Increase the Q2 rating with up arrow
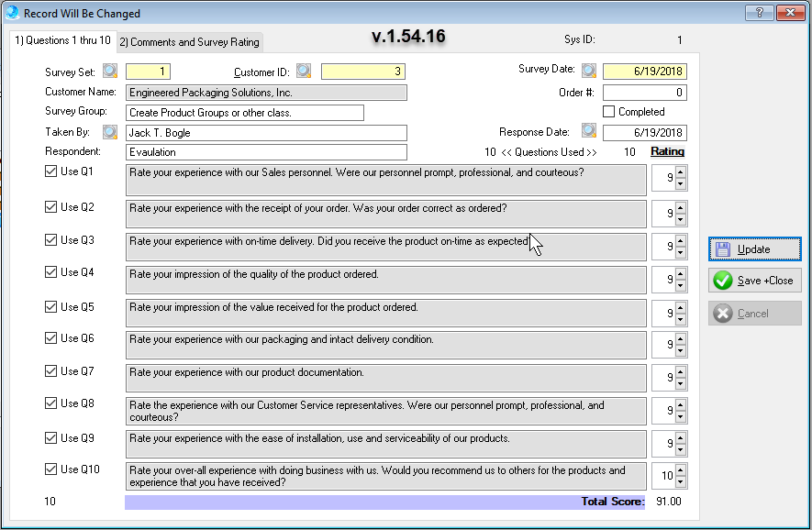Image resolution: width=812 pixels, height=530 pixels. (681, 207)
